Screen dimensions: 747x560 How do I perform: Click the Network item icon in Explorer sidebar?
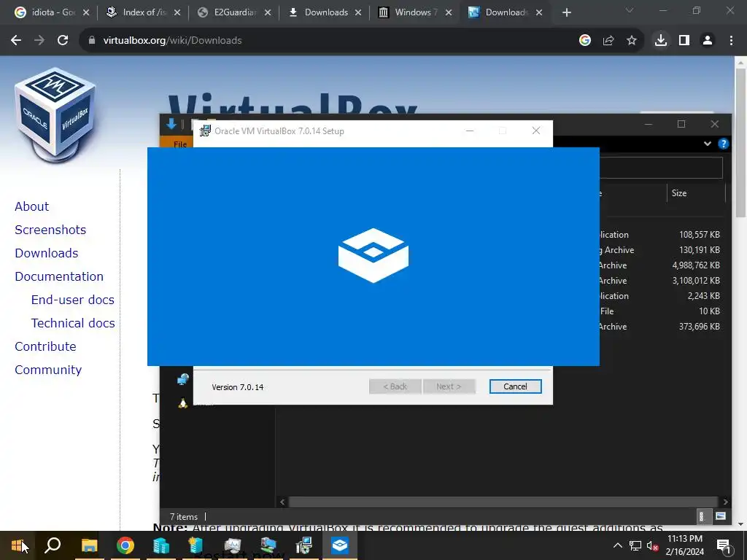183,379
